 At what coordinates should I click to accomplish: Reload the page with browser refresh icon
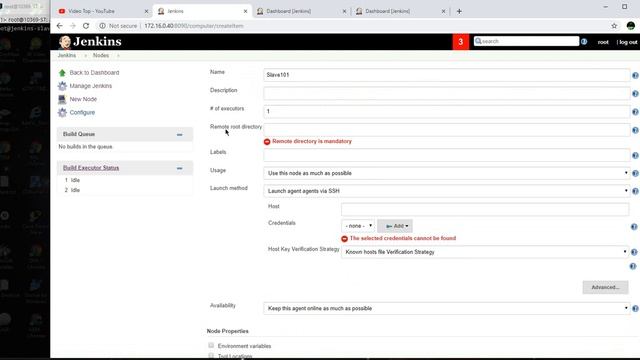pyautogui.click(x=86, y=26)
